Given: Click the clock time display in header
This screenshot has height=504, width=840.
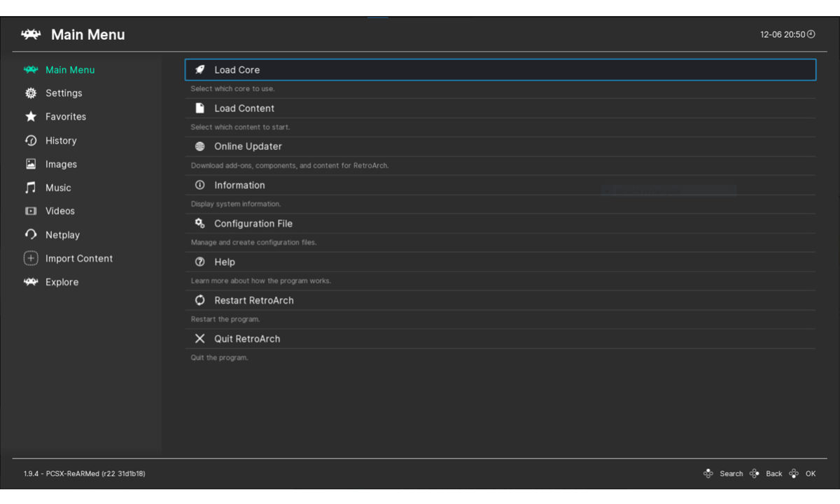Looking at the screenshot, I should (787, 34).
